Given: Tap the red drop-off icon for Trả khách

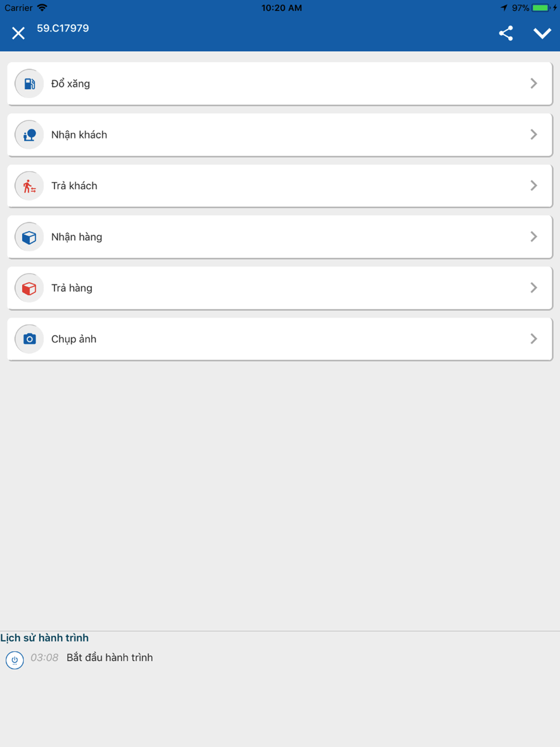Looking at the screenshot, I should 29,185.
